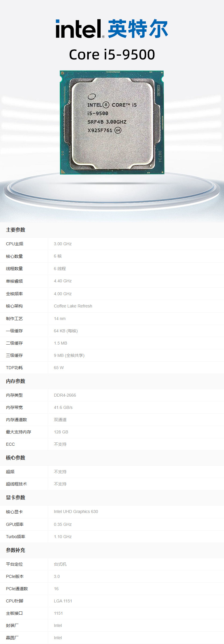Click the 一级缓存 label

coord(14,331)
